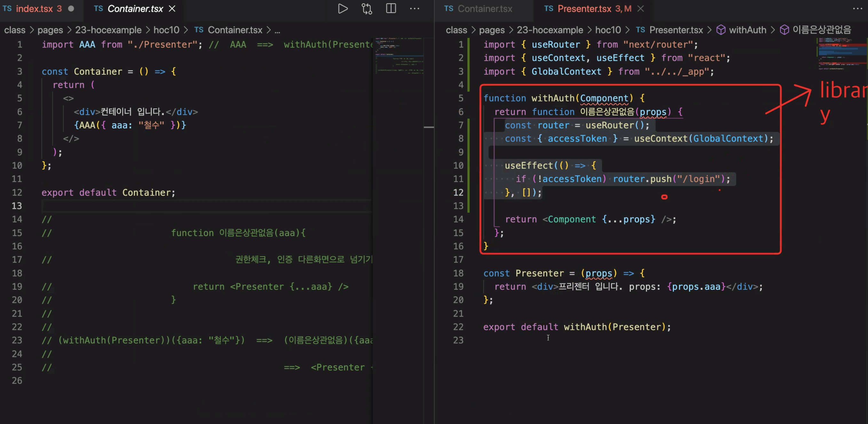Click 이름은상관없음 symbol in breadcrumb
The width and height of the screenshot is (868, 424).
coord(822,30)
